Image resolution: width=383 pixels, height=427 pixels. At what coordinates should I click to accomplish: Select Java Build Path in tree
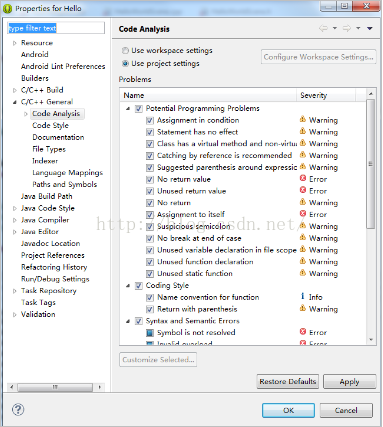[x=46, y=196]
